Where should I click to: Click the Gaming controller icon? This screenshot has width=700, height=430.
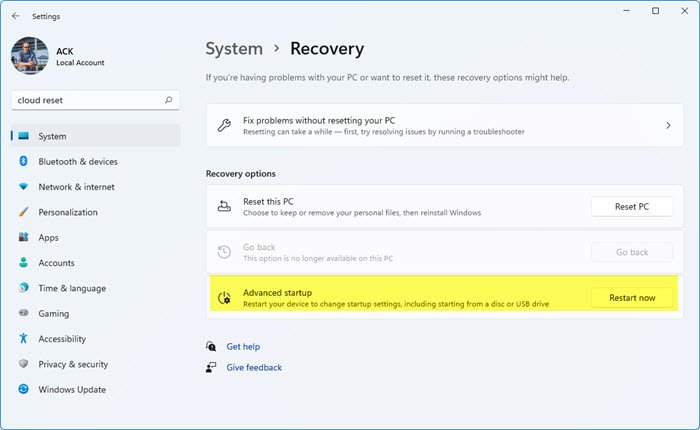coord(24,313)
